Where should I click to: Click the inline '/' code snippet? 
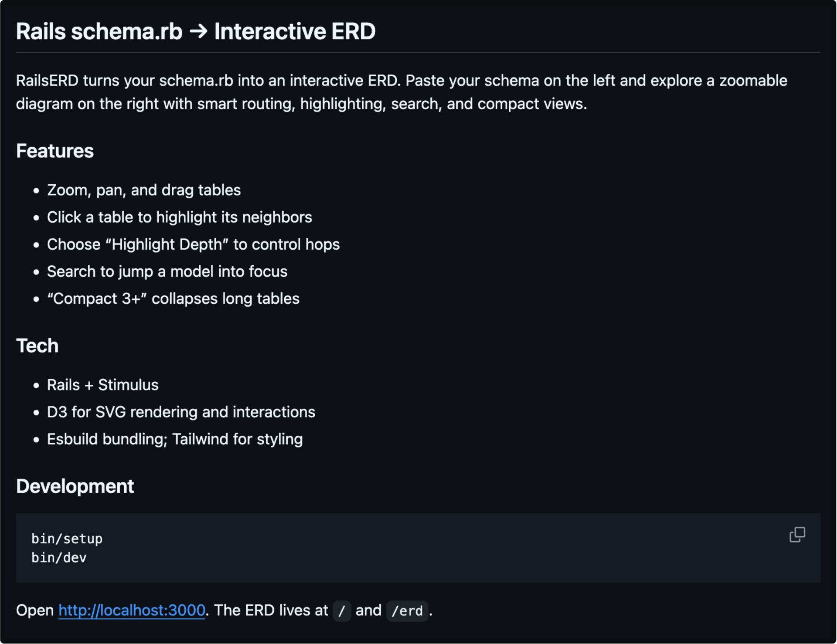pos(342,611)
